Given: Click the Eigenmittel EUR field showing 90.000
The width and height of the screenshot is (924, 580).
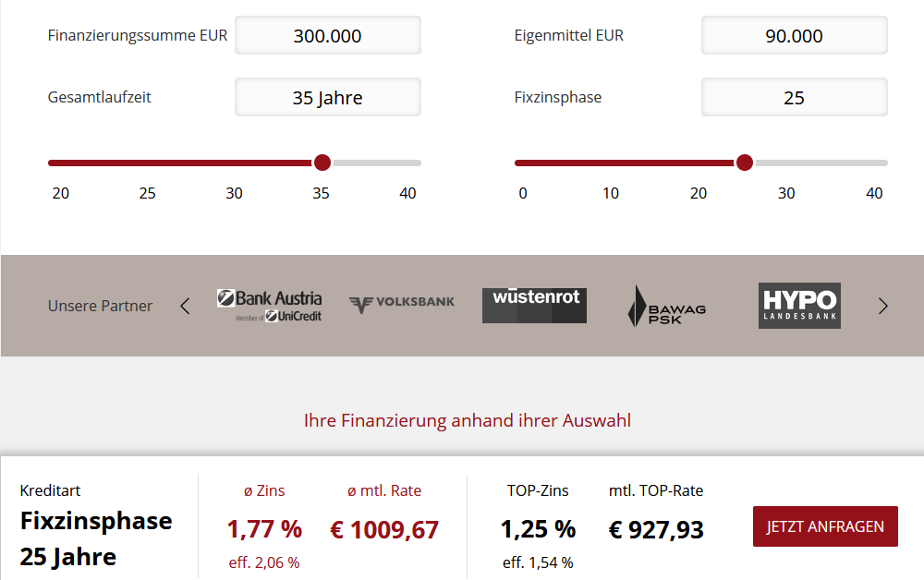Looking at the screenshot, I should [x=795, y=35].
